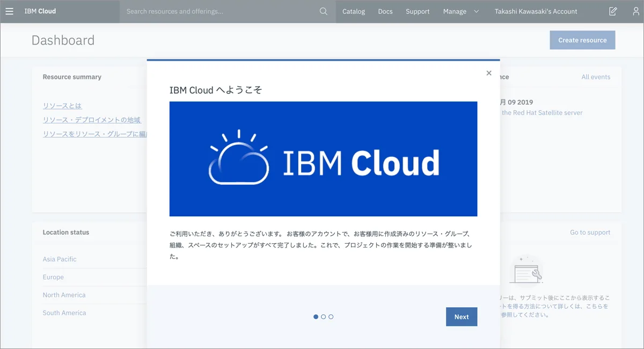Open the リソースをリソース・グループに link
This screenshot has width=644, height=349.
pyautogui.click(x=95, y=134)
